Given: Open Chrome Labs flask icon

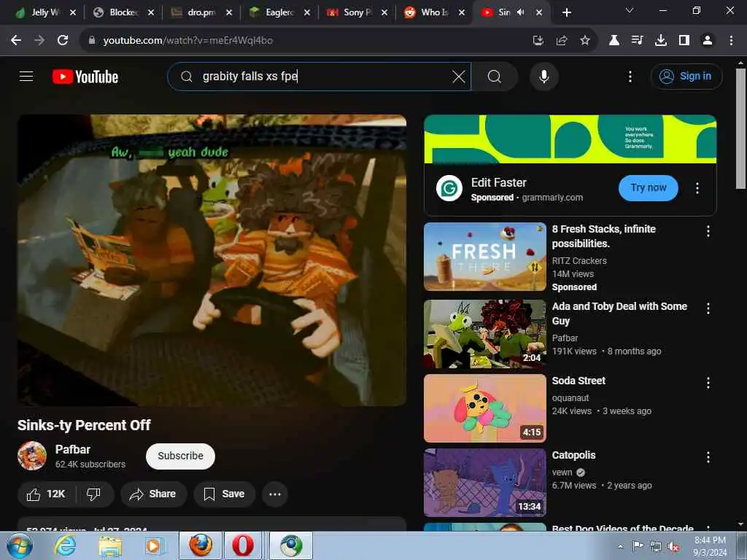Looking at the screenshot, I should click(614, 41).
